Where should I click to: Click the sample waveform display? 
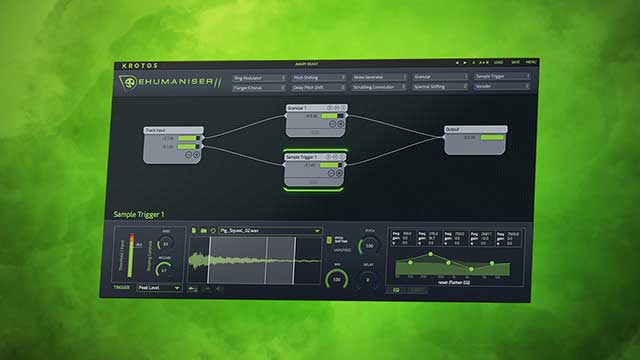pos(254,260)
